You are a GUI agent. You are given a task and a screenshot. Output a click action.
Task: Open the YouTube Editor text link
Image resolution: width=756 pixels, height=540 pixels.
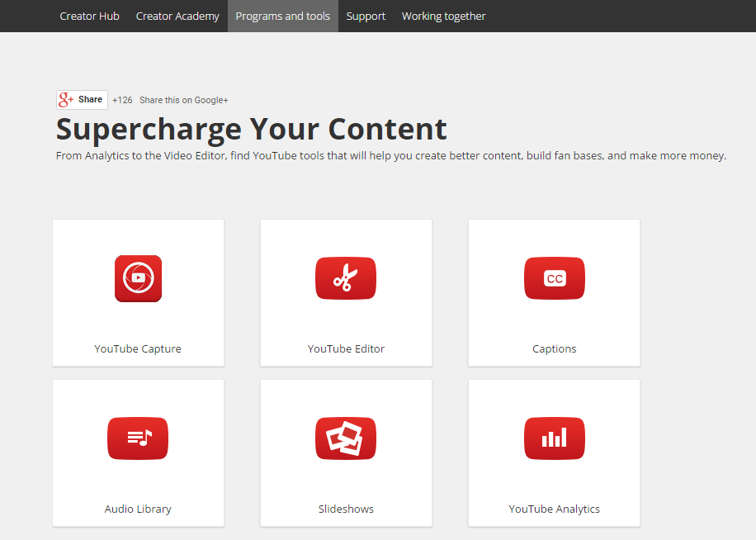[x=346, y=348]
